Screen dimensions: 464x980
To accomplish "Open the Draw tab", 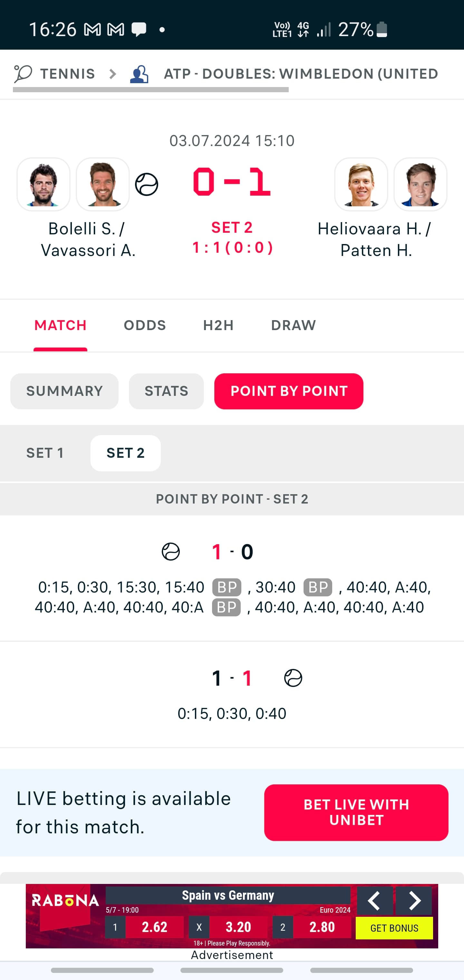I will pos(293,325).
